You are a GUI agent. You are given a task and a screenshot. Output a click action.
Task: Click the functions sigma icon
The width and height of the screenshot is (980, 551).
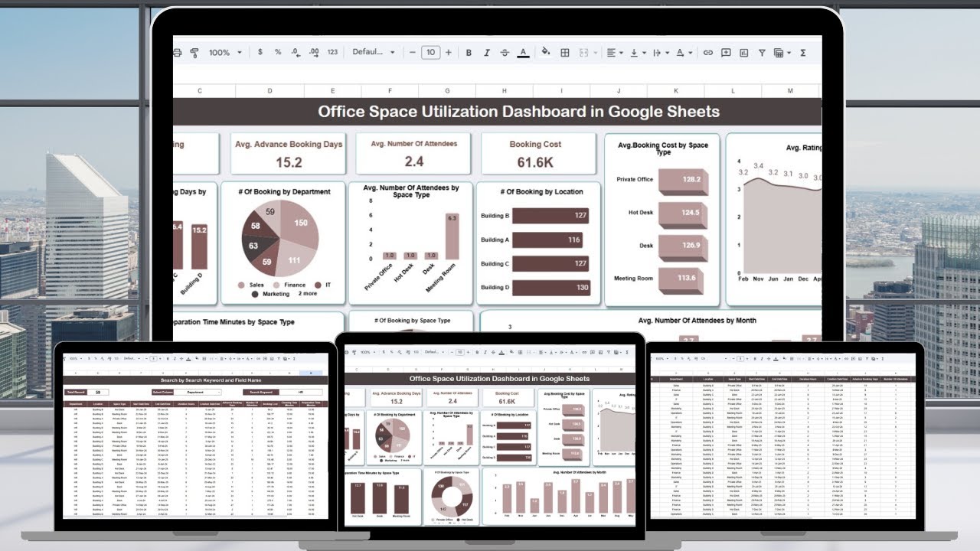click(803, 53)
